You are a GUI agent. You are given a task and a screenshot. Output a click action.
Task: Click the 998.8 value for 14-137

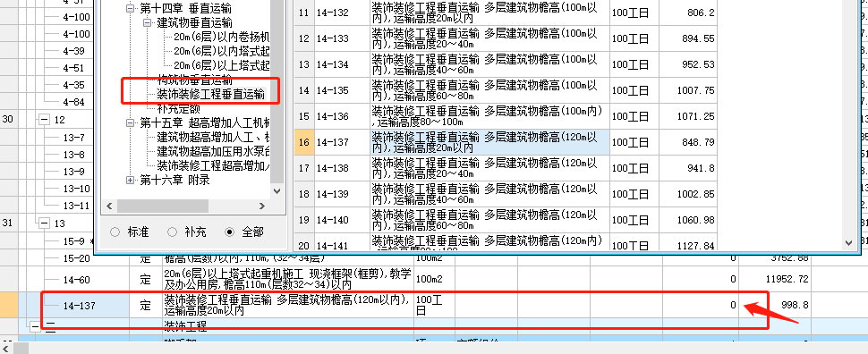pyautogui.click(x=776, y=306)
